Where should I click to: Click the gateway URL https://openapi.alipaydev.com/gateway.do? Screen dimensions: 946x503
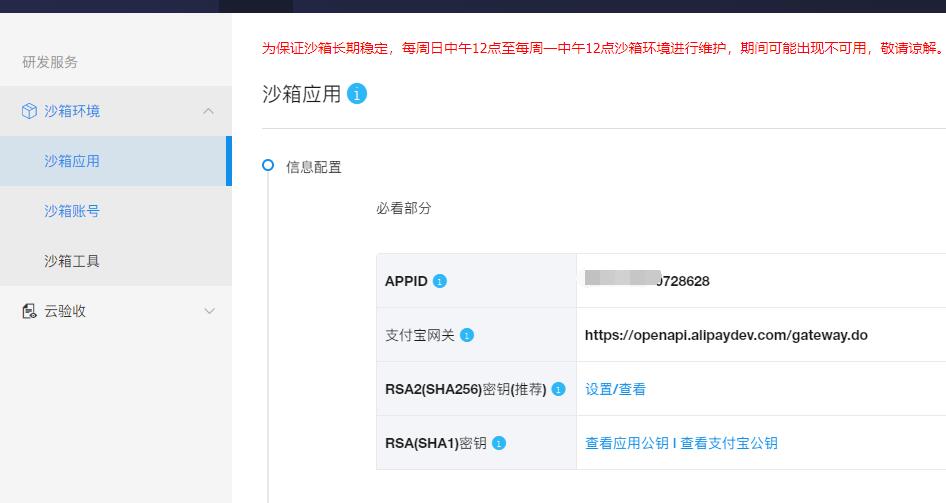tap(726, 335)
